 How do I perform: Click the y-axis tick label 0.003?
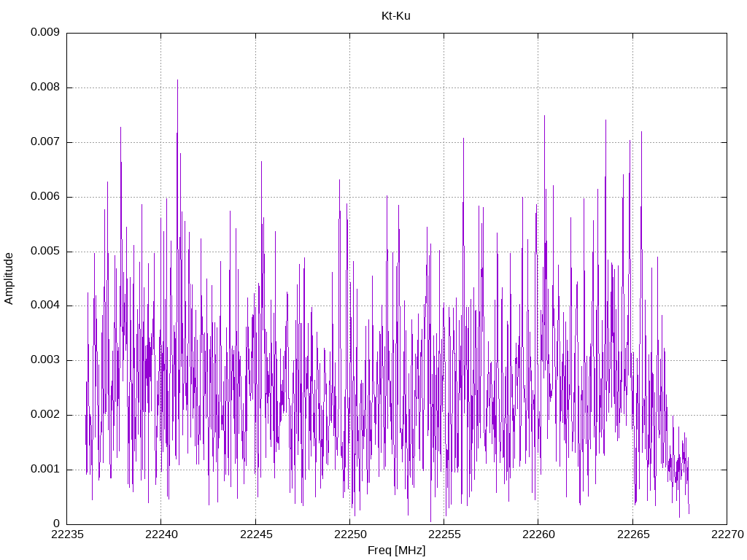(45, 360)
